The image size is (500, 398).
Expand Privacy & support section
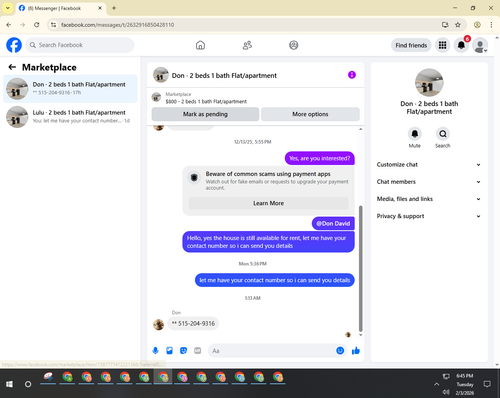[429, 216]
